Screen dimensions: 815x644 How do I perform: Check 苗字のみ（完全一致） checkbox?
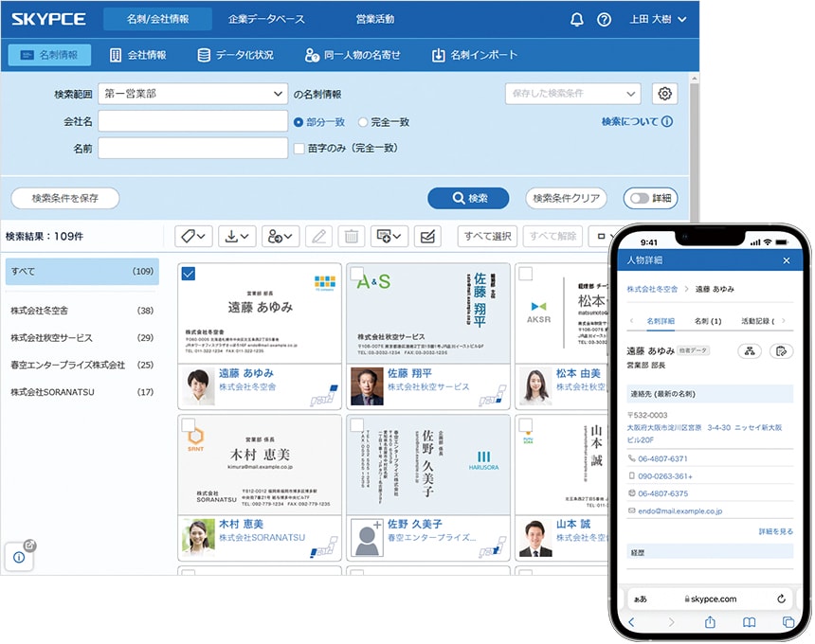pyautogui.click(x=299, y=149)
